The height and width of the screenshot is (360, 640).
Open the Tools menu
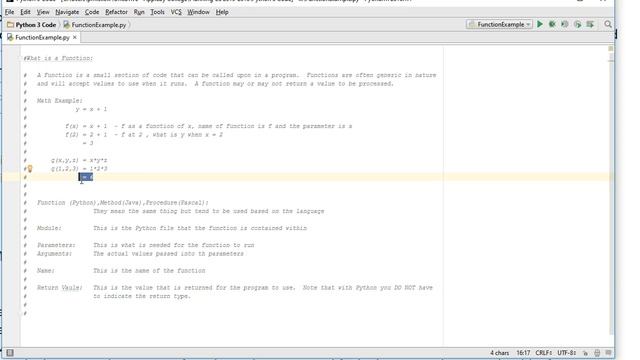158,12
